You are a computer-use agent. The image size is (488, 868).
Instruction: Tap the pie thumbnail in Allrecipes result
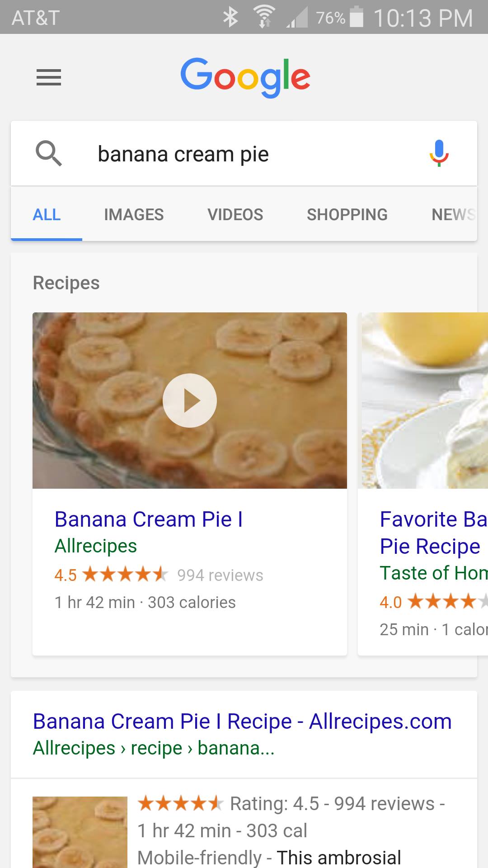click(80, 832)
